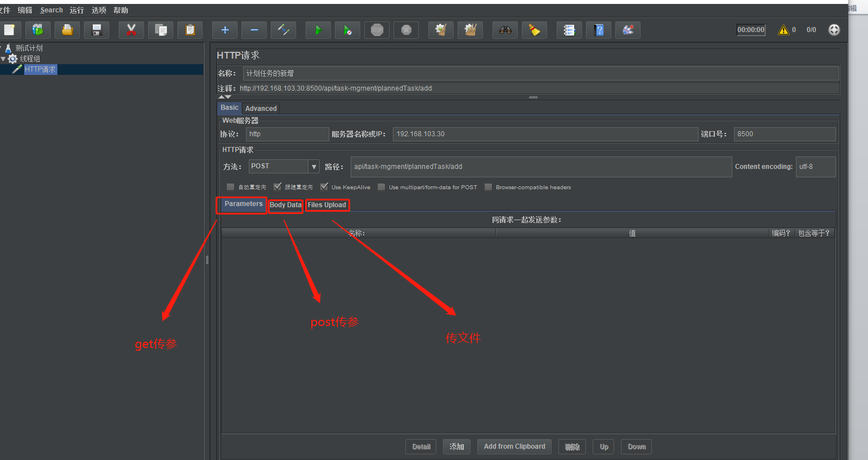Toggle the Use KeepAlive checkbox
This screenshot has width=868, height=460.
[324, 187]
